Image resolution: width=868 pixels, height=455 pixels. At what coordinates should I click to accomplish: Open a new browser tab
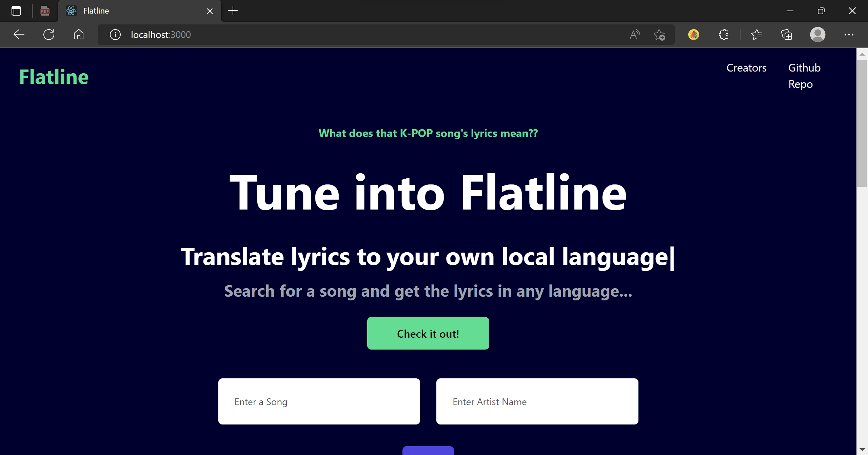[x=233, y=11]
